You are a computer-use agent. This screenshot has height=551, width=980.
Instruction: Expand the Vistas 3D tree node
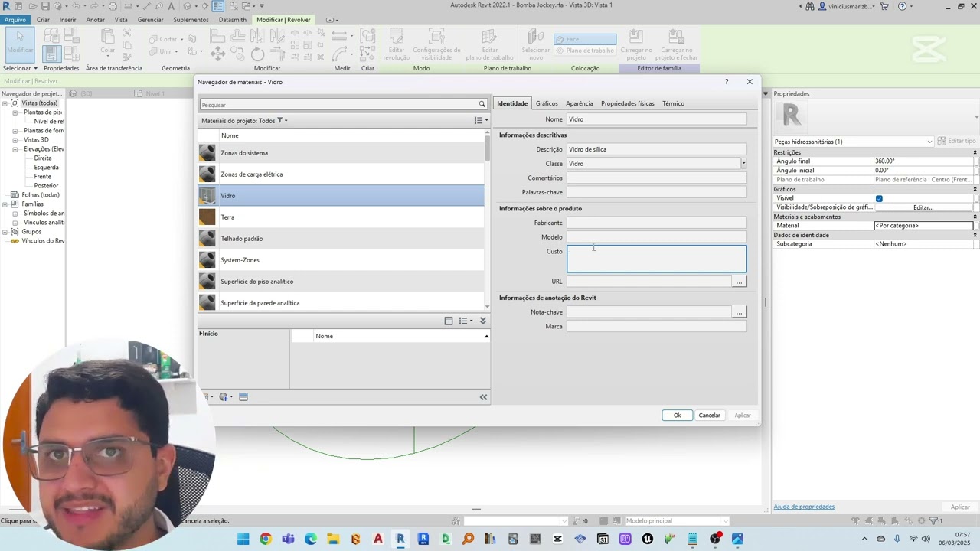pyautogui.click(x=15, y=140)
